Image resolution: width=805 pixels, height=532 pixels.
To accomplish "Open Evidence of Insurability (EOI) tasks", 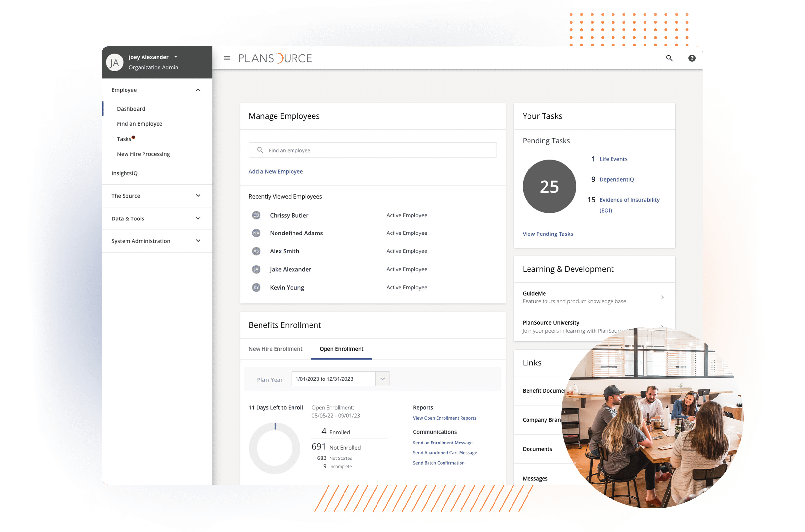I will coord(629,205).
